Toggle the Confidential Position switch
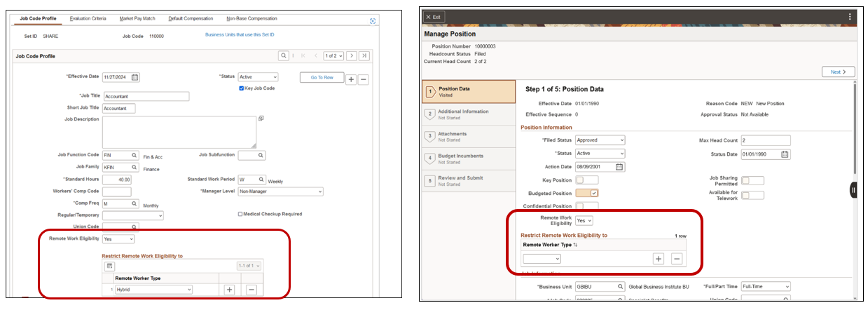The width and height of the screenshot is (868, 310). (586, 206)
